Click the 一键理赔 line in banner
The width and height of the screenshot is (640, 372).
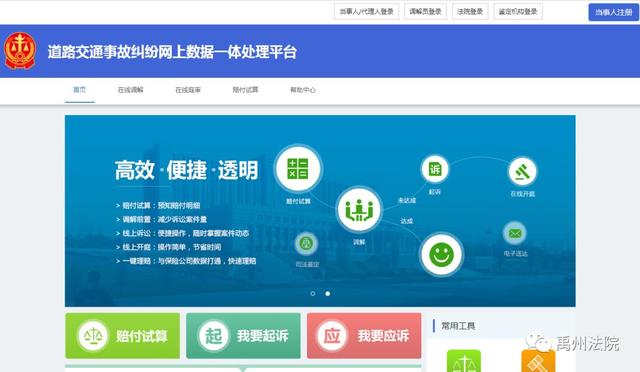pyautogui.click(x=186, y=261)
